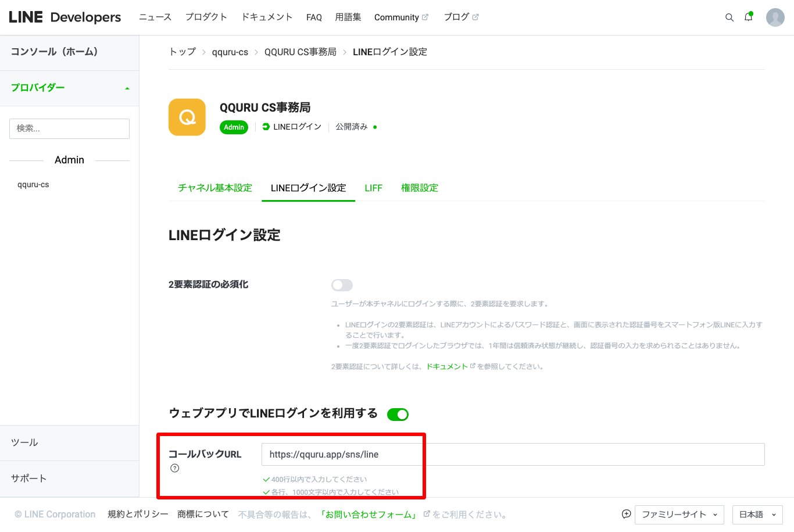Screen dimensions: 794x532
Task: Click the callback URL input field
Action: (513, 455)
